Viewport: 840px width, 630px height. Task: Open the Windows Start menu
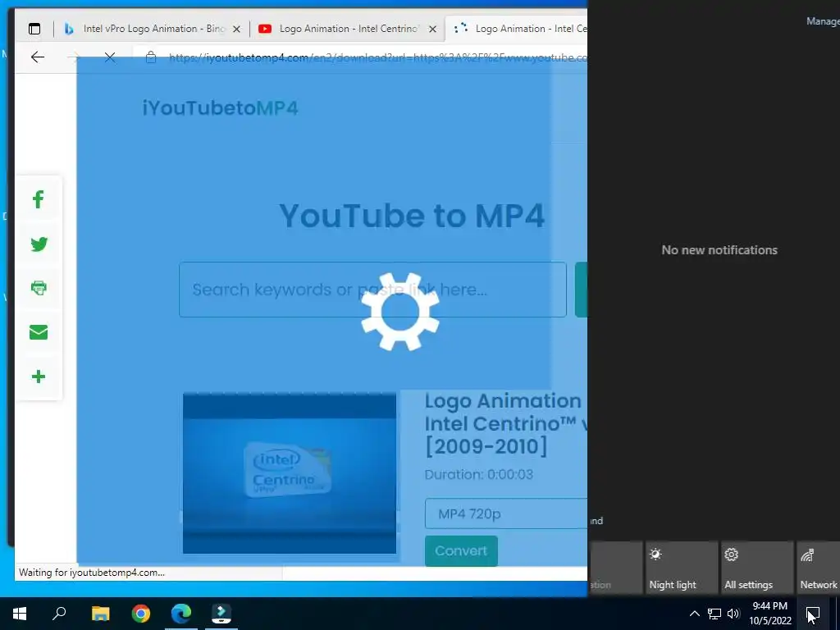[x=20, y=614]
